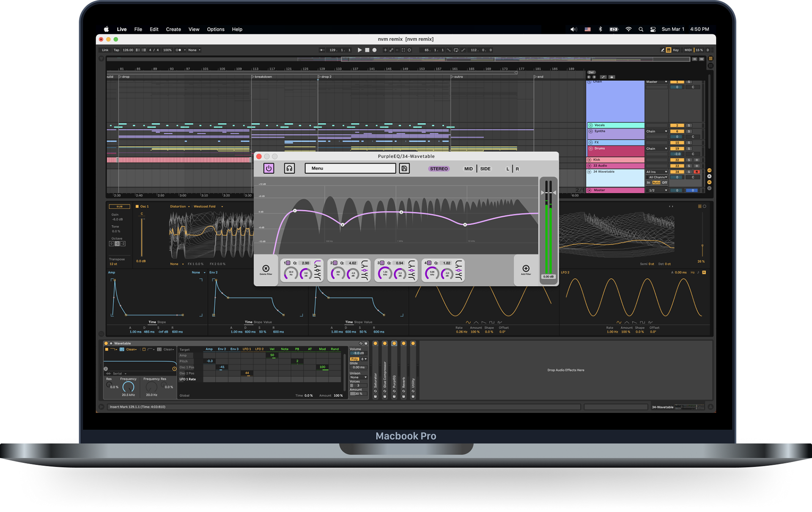Click EQ node 4 on the curve

[465, 225]
